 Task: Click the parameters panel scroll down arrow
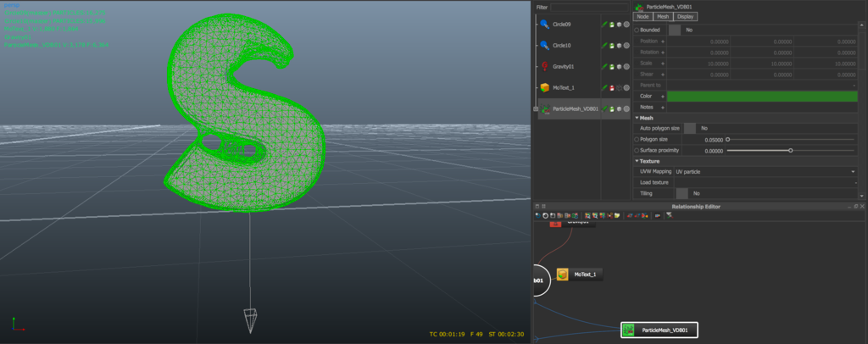coord(862,196)
